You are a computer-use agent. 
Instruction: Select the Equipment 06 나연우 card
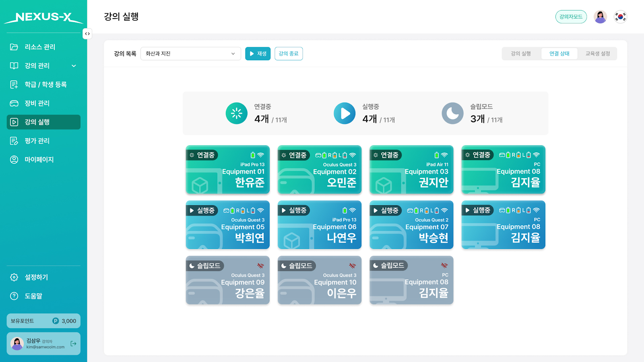coord(320,225)
